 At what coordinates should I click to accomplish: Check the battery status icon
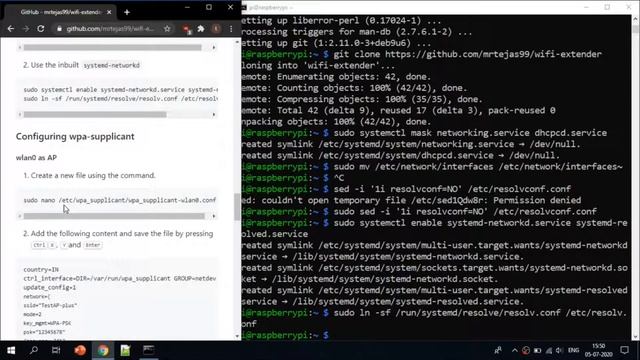(x=538, y=350)
